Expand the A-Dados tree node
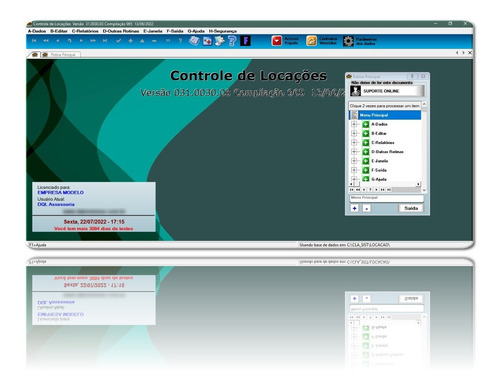Screen dimensions: 500x388 [x=354, y=124]
